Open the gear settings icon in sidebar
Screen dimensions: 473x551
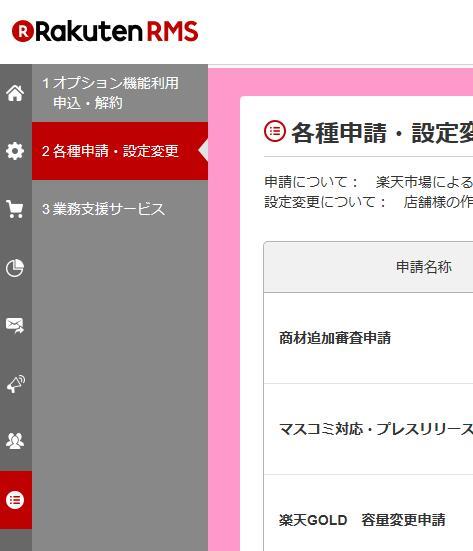[15, 151]
